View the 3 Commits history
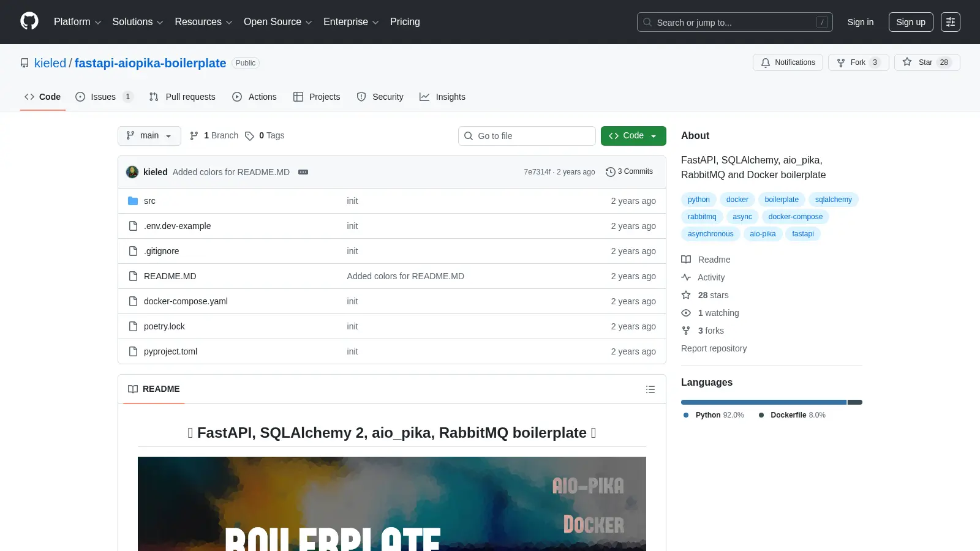Screen dimensions: 980x551 pos(629,172)
